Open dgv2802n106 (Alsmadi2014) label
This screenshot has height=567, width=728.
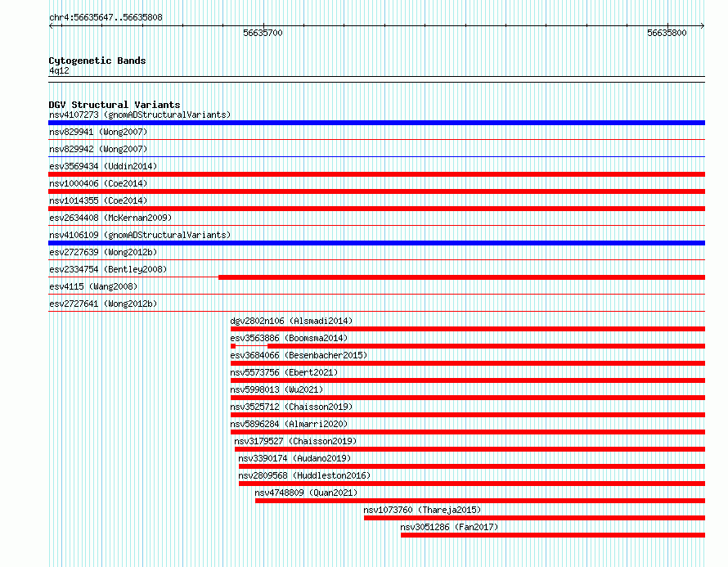point(291,321)
